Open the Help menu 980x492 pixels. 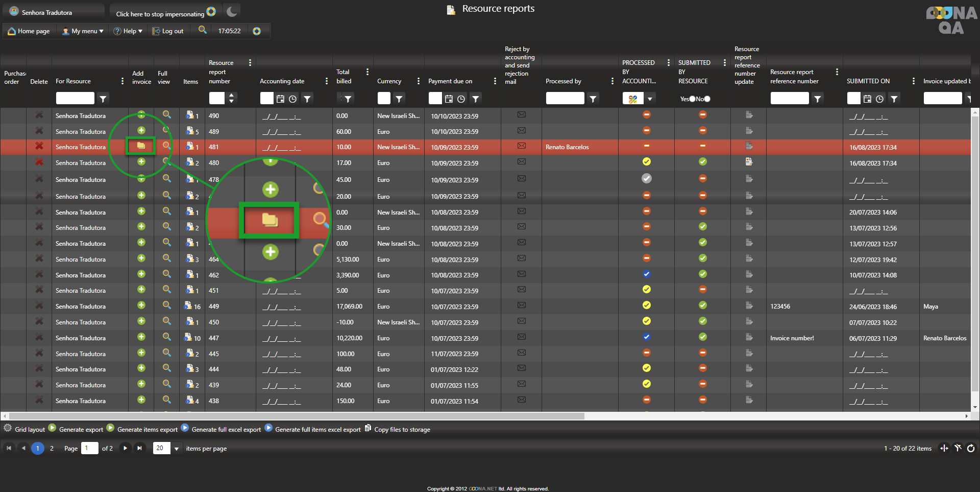pyautogui.click(x=128, y=31)
